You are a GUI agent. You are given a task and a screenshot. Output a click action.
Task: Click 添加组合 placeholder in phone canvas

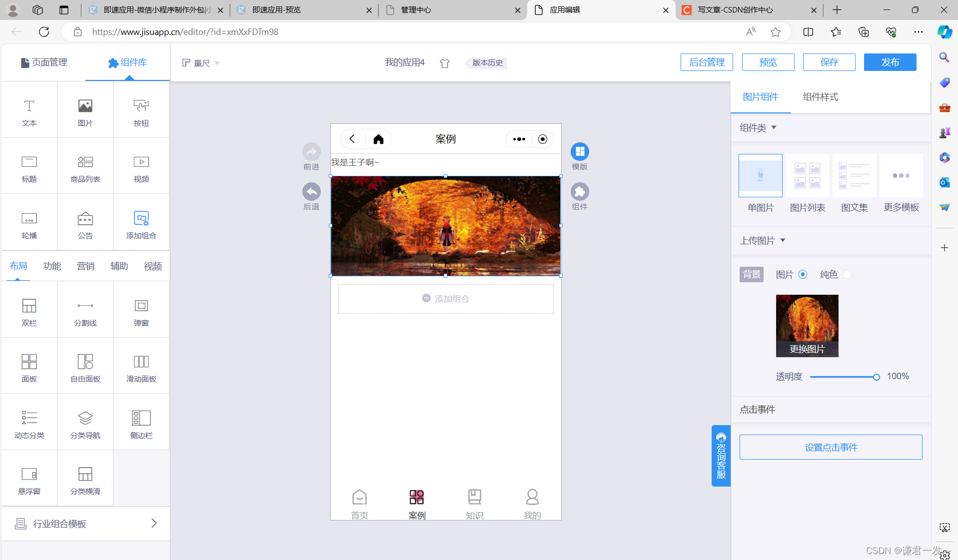(x=446, y=299)
